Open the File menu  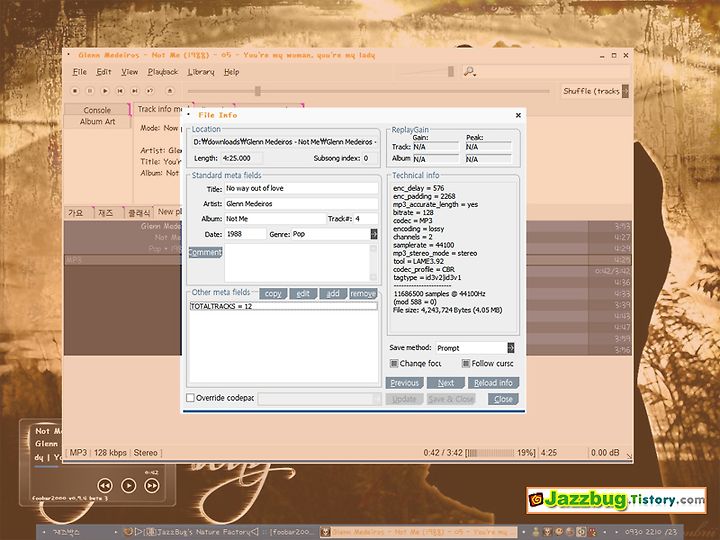point(80,72)
